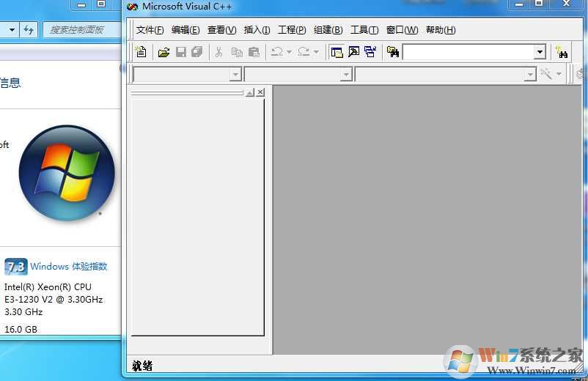
Task: Maximize the Microsoft Visual C++ window
Action: coord(539,4)
